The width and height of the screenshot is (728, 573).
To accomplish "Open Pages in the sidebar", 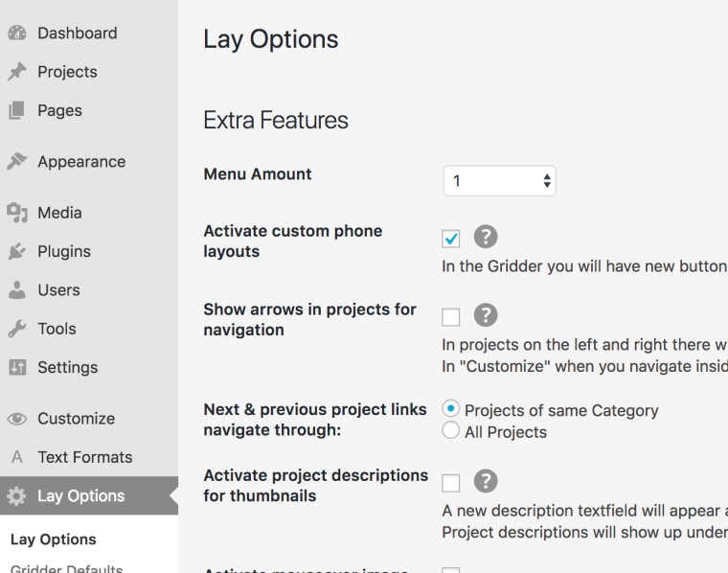I will pyautogui.click(x=59, y=110).
